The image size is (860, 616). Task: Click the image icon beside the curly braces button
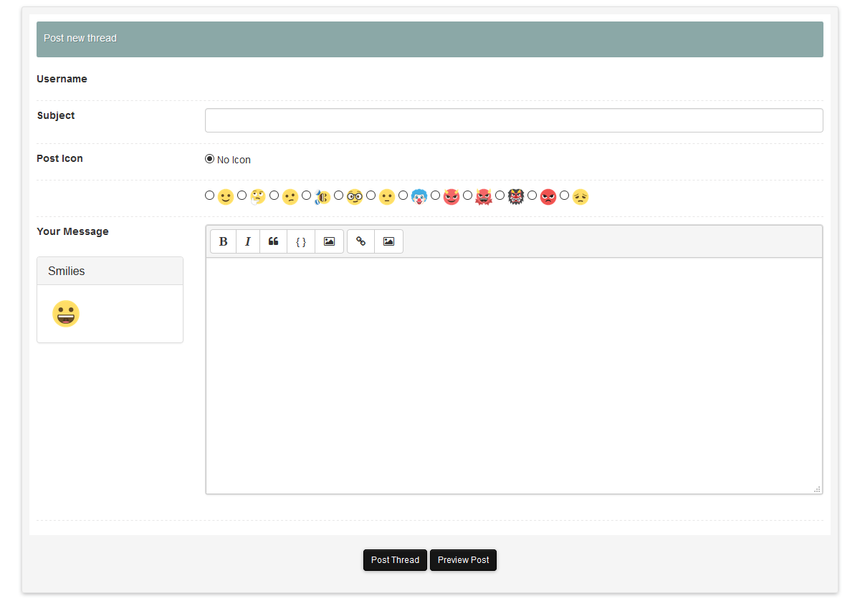(329, 241)
